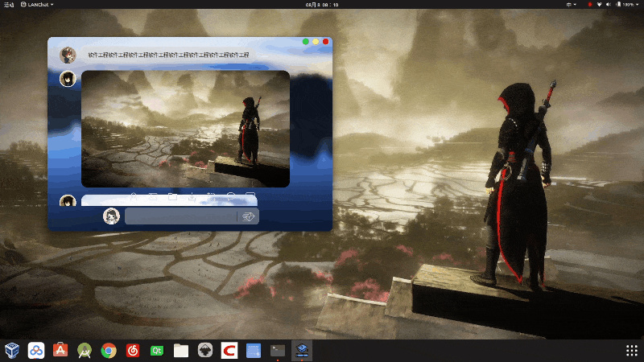Click the user profile icon in chat toolbar

coord(134,196)
